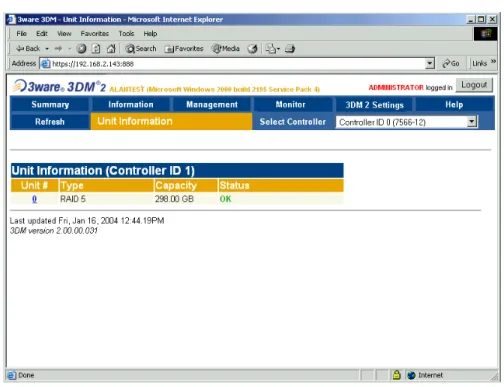Click the Done status bar text
504x387 pixels.
[26, 375]
